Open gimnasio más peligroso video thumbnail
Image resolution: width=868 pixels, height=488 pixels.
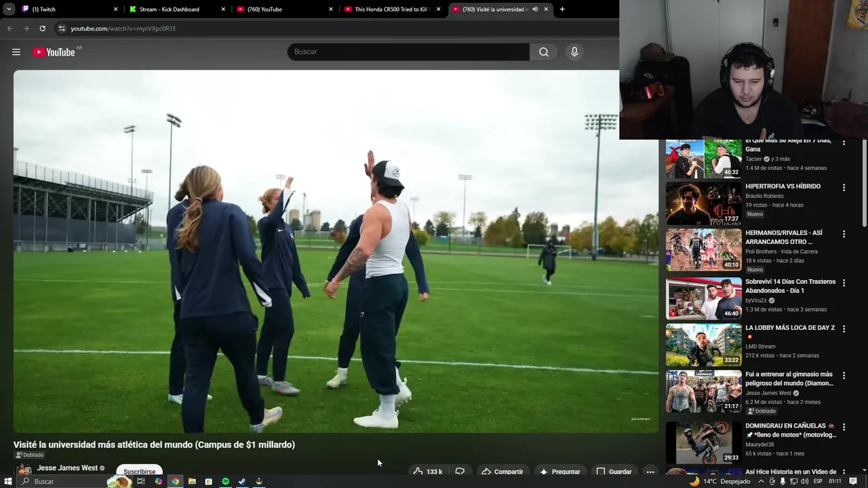tap(703, 391)
